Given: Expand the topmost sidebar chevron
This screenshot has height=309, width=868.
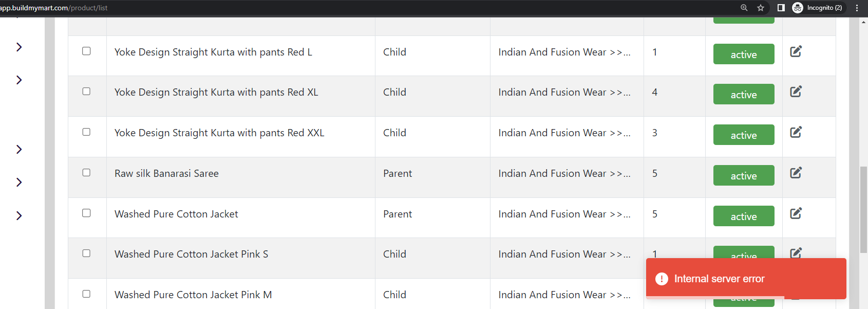Looking at the screenshot, I should (19, 47).
